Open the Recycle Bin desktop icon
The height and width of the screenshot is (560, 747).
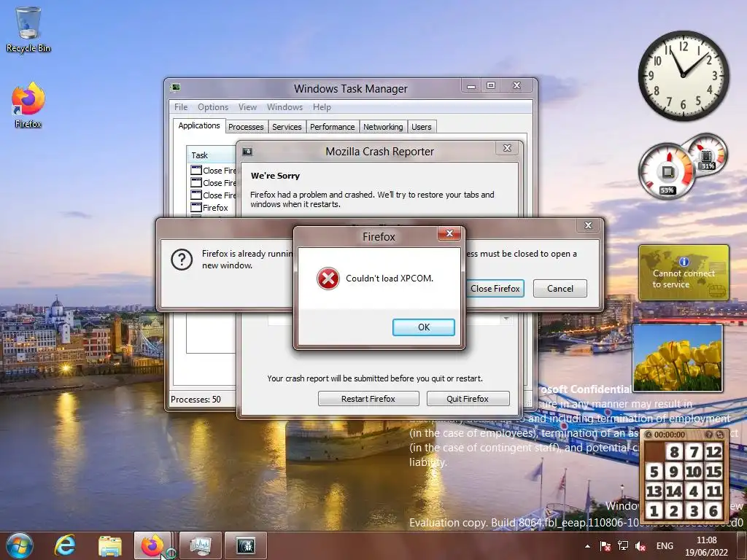(x=28, y=29)
